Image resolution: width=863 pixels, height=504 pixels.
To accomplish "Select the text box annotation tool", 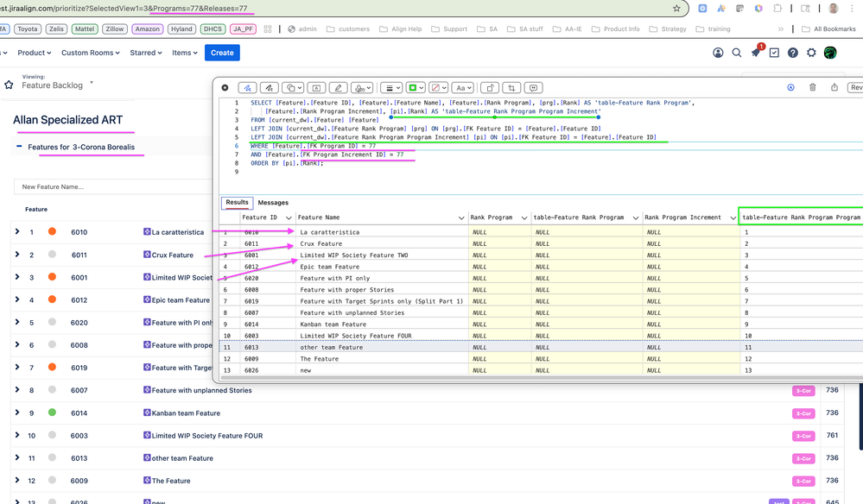I will pyautogui.click(x=316, y=87).
